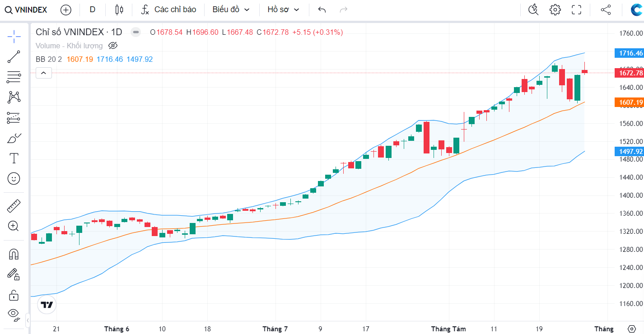644x334 pixels.
Task: Toggle stay in drawing mode
Action: pyautogui.click(x=14, y=274)
